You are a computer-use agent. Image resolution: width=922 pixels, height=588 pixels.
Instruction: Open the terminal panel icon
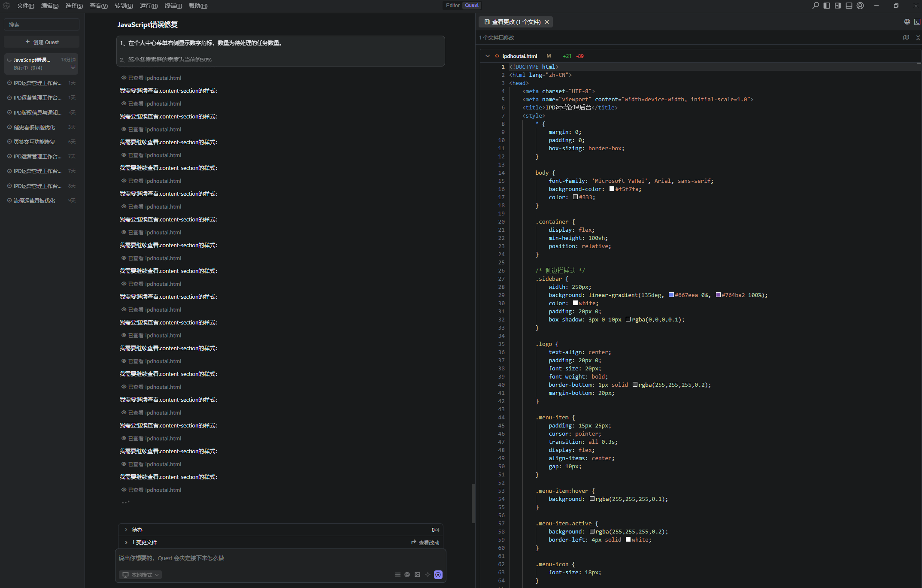[x=917, y=22]
